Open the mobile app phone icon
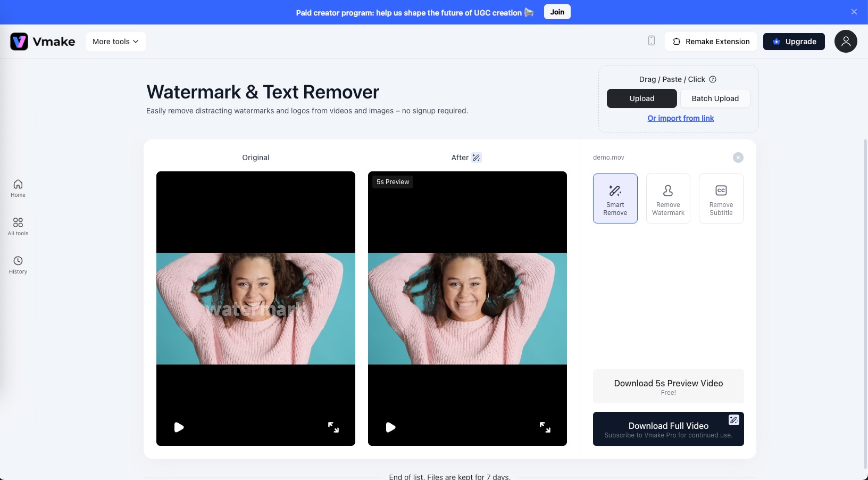This screenshot has height=480, width=868. [652, 41]
